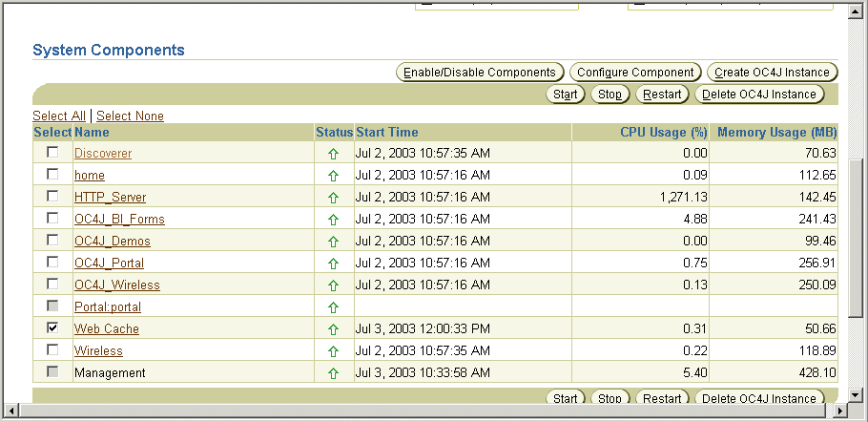Select the home component checkbox
Screen dimensions: 868x422
(x=52, y=174)
